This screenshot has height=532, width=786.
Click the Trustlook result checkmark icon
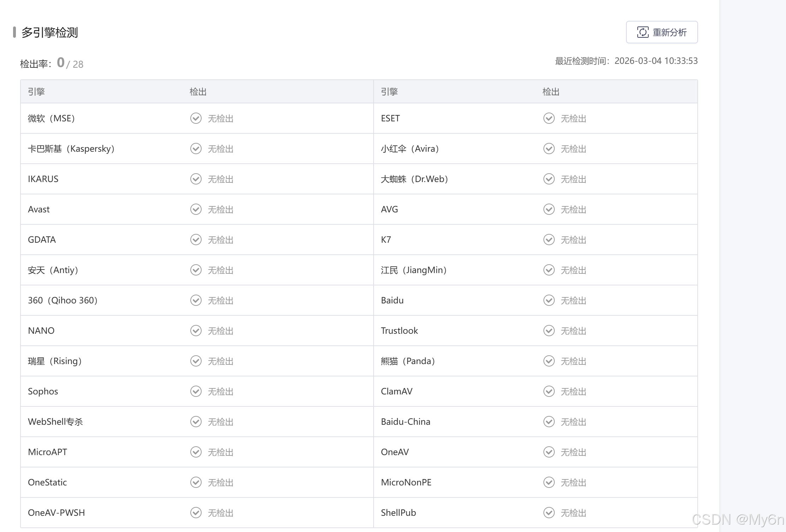pyautogui.click(x=549, y=331)
